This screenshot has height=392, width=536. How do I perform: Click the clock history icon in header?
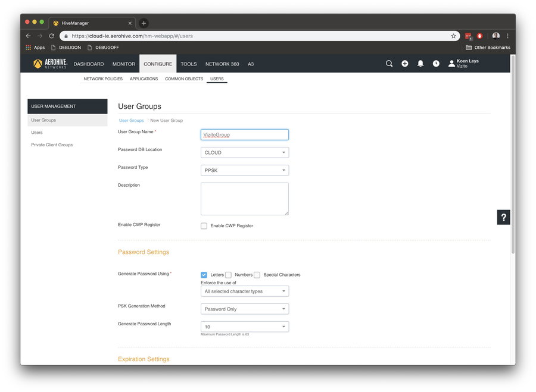(x=436, y=64)
